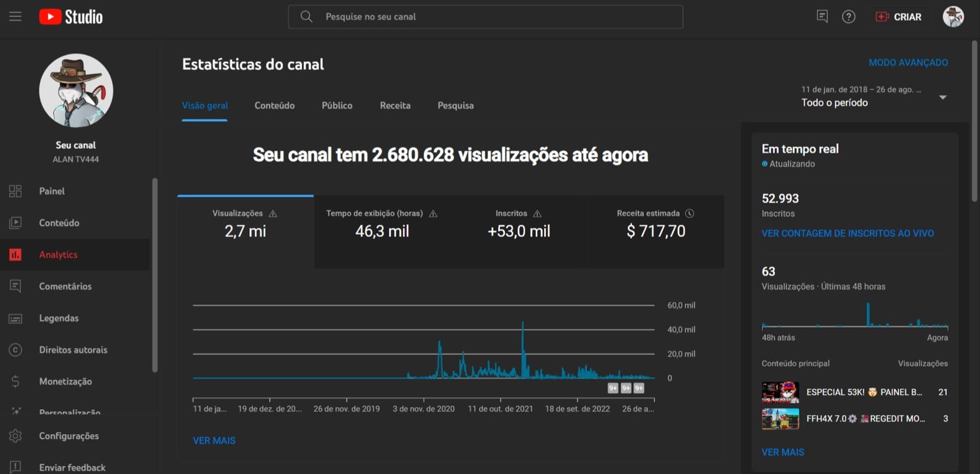This screenshot has width=980, height=474.
Task: Click the first 9+ video marker on chart
Action: [613, 388]
